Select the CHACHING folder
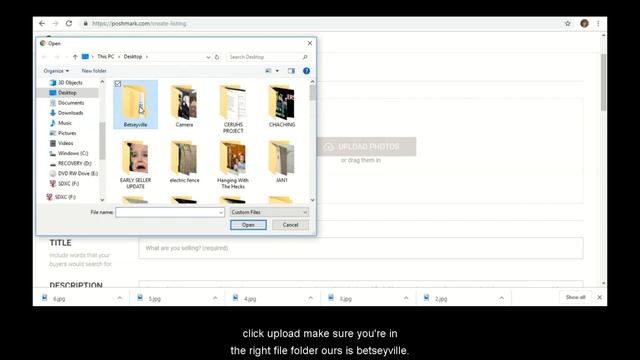The width and height of the screenshot is (640, 360). tap(282, 106)
